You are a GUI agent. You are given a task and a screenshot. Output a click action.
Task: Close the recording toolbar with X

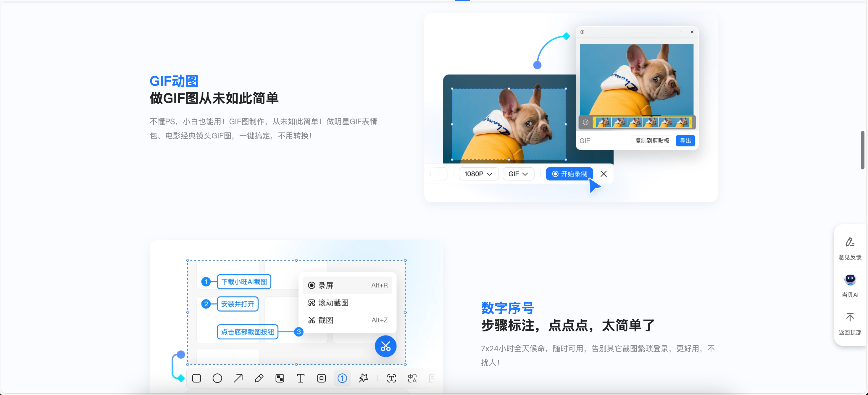(604, 174)
